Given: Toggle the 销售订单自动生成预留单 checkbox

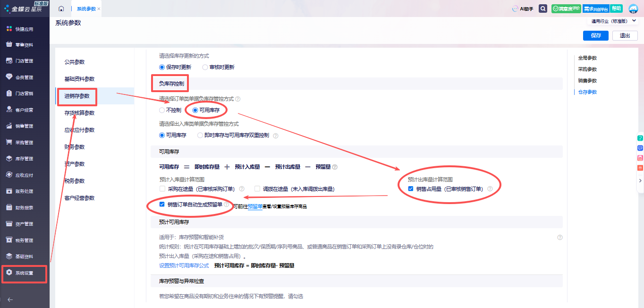Looking at the screenshot, I should [163, 205].
